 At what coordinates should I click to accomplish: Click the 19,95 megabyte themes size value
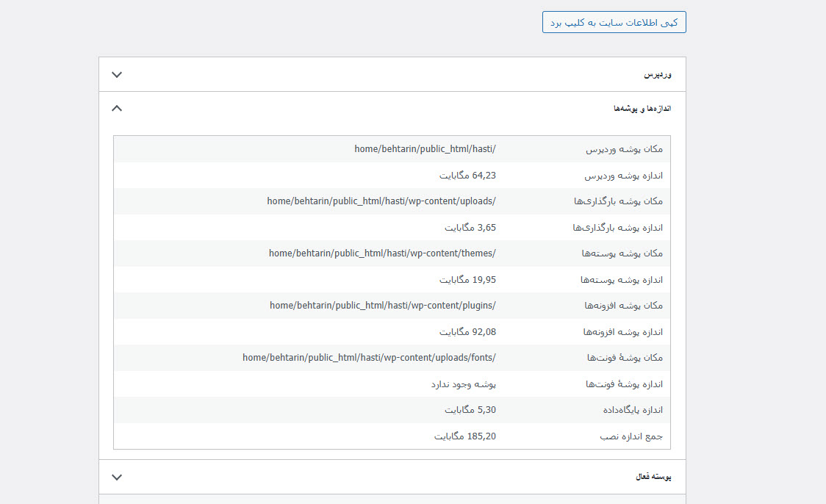pyautogui.click(x=467, y=280)
